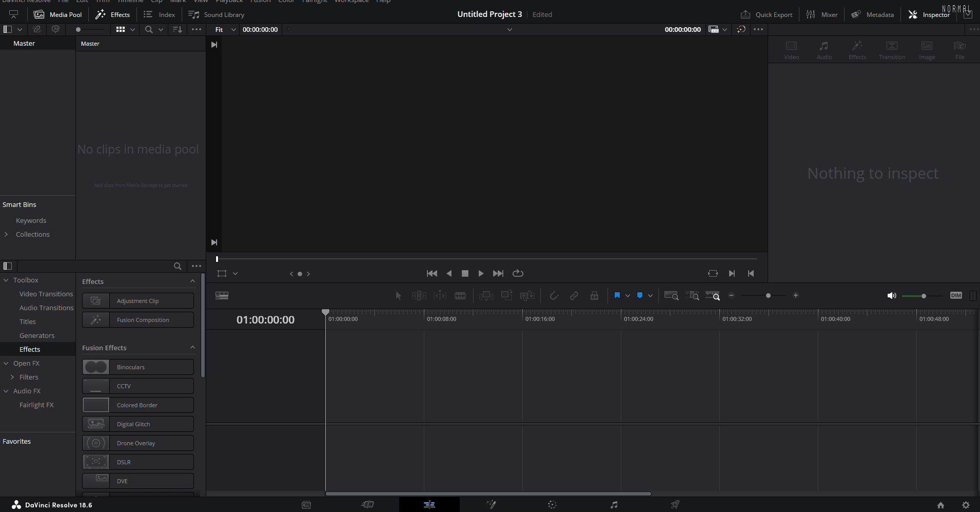Screen dimensions: 980x512
Task: Open the marker color dropdown
Action: 650,295
